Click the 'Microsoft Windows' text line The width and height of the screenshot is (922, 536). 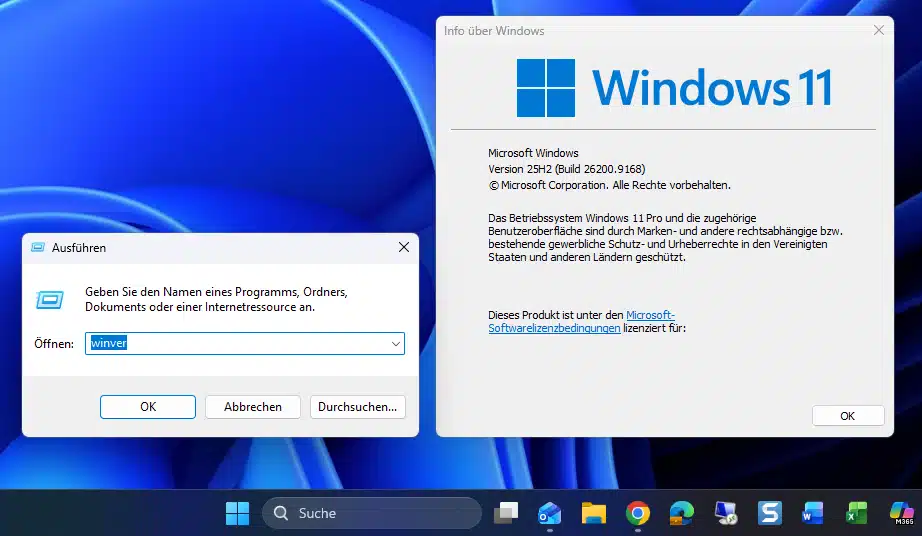533,153
